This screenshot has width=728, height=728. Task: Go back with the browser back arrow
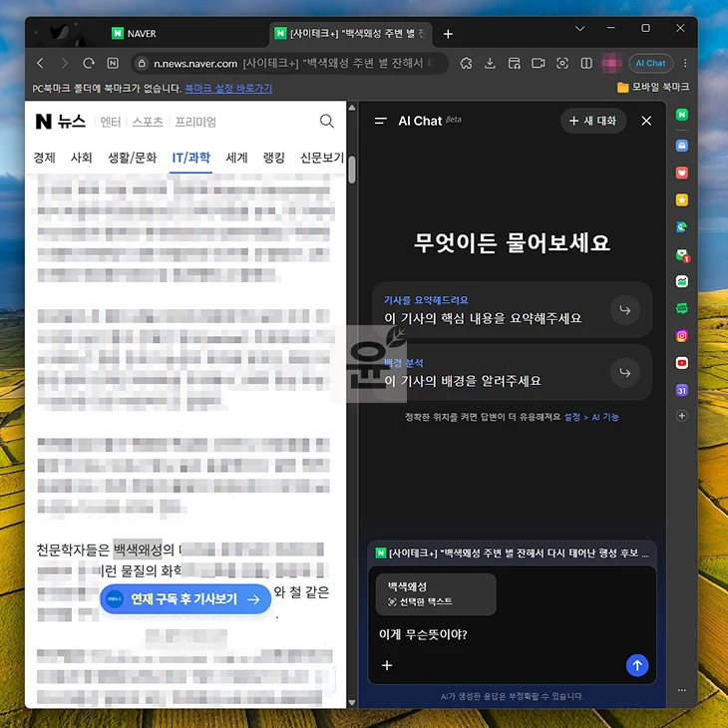tap(41, 63)
